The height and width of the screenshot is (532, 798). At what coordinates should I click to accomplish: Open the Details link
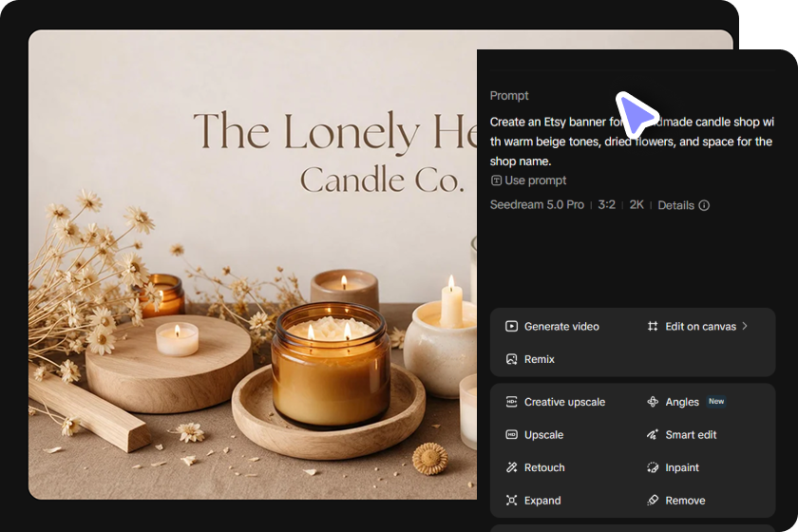[x=675, y=205]
